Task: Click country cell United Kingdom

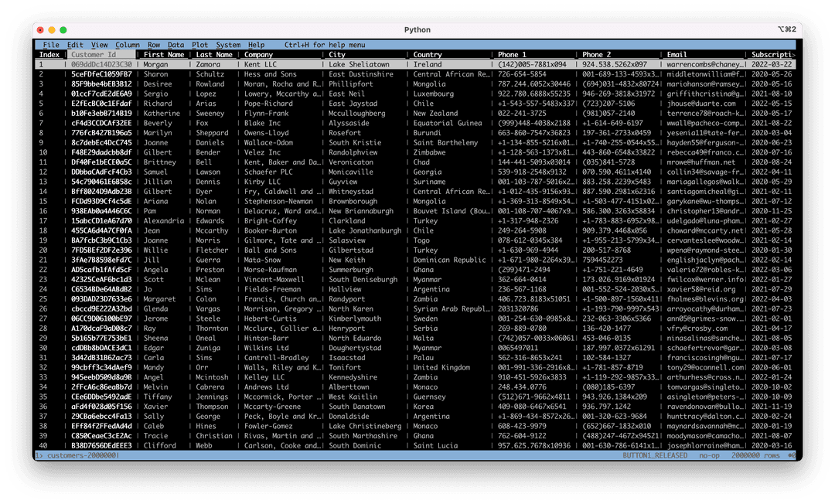Action: coord(441,367)
